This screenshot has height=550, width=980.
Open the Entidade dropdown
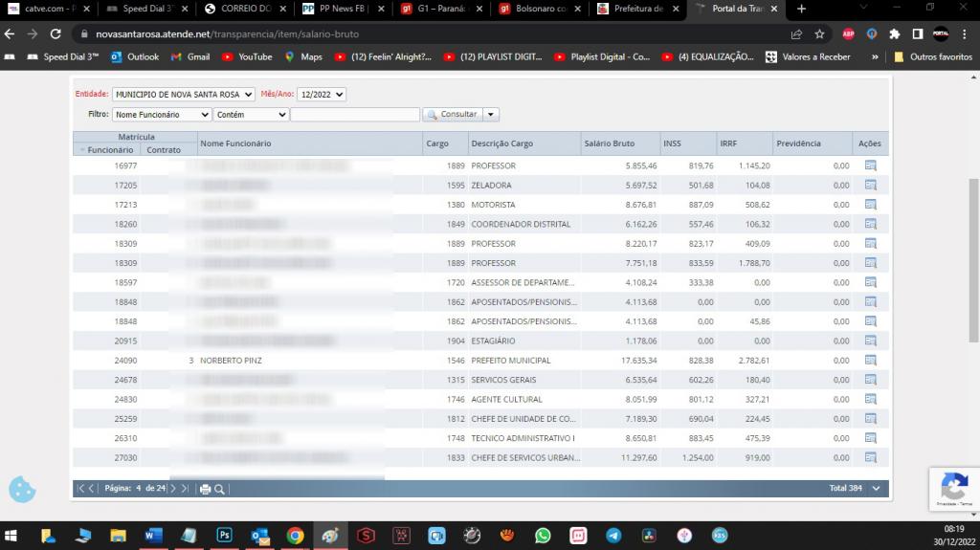183,95
